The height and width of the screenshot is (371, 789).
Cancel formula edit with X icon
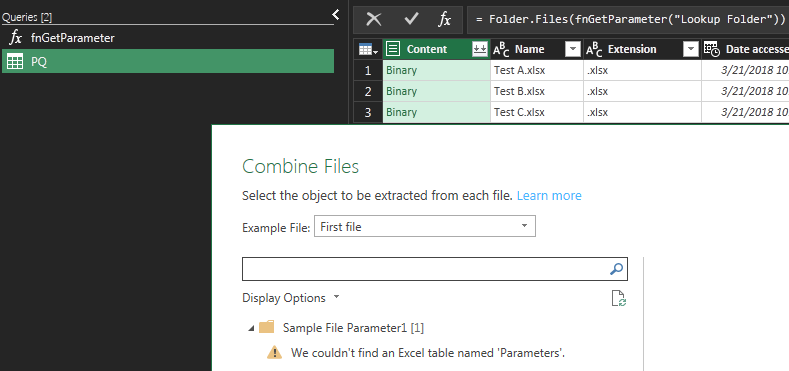tap(373, 20)
